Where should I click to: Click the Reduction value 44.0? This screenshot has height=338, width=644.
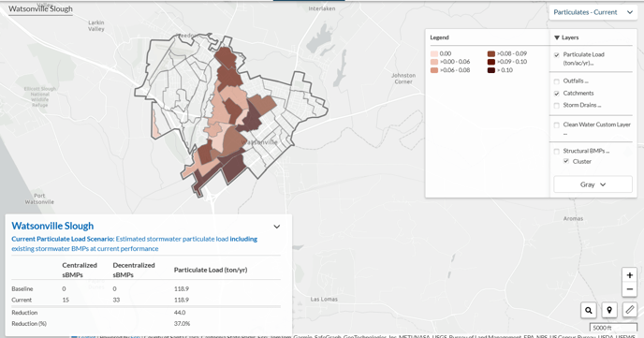[180, 313]
